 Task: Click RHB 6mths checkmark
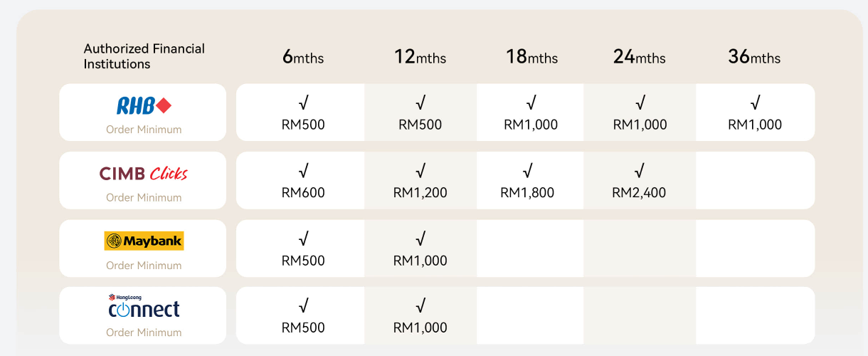click(303, 103)
